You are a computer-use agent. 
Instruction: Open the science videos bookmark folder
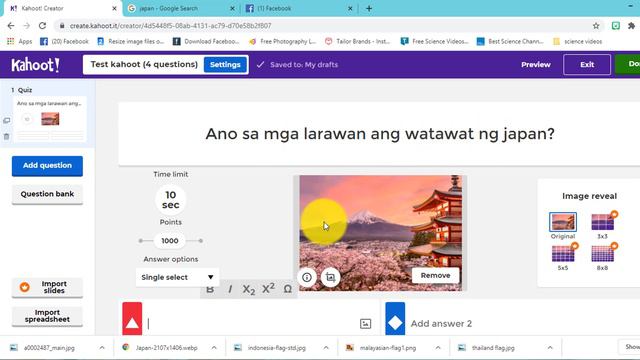(578, 41)
